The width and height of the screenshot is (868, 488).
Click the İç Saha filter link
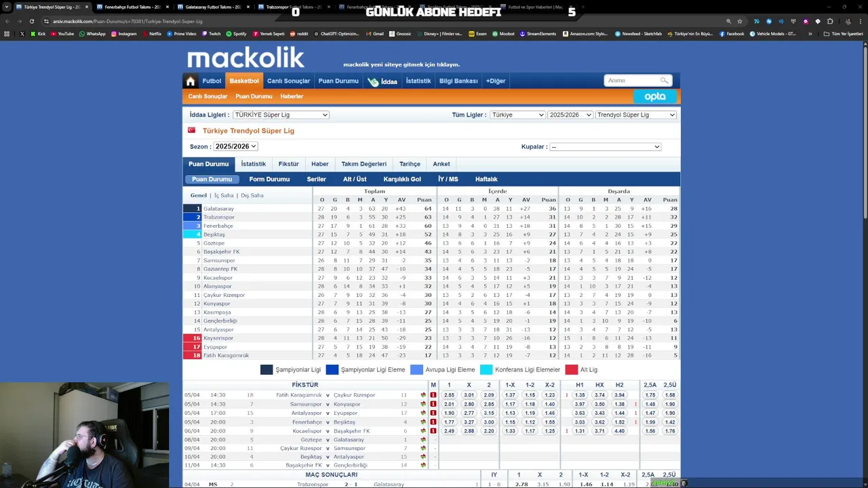click(224, 196)
